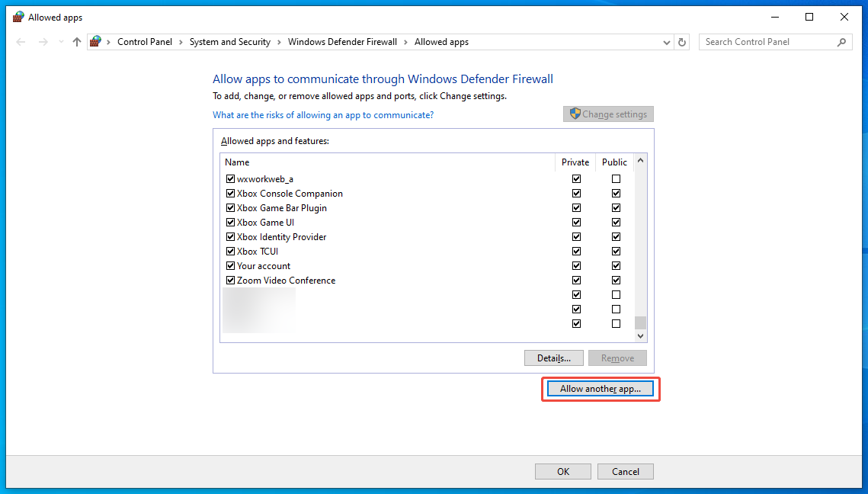Uncheck Xbox Game UI app checkbox
The height and width of the screenshot is (494, 868).
230,222
